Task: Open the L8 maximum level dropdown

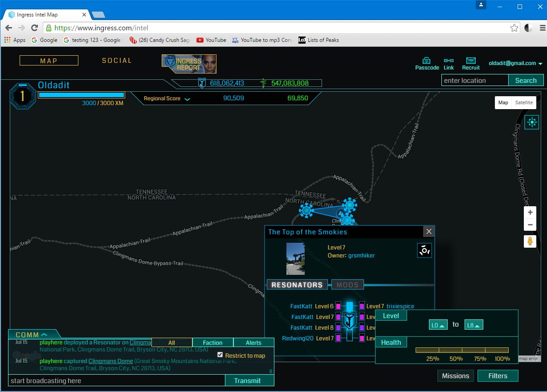Action: point(474,325)
